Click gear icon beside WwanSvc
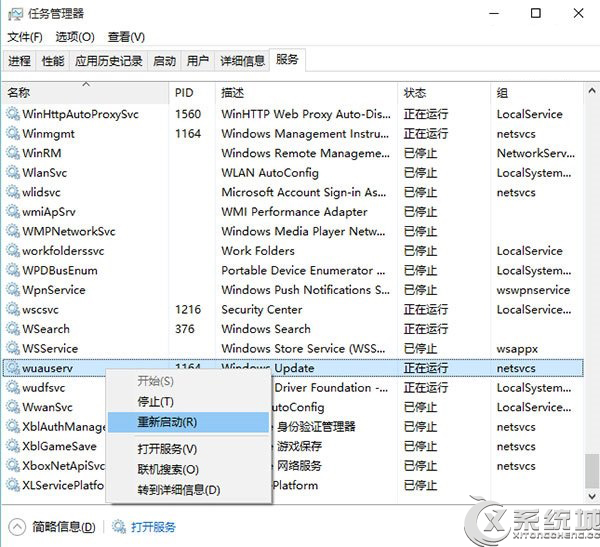 coord(13,407)
